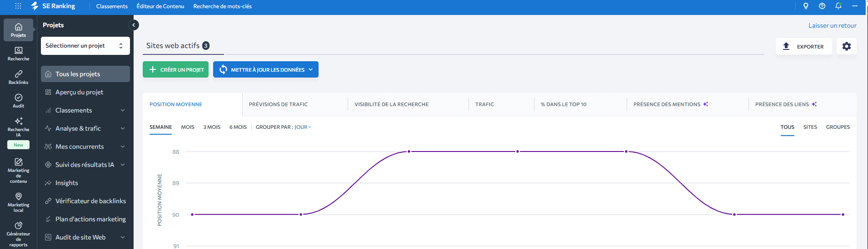The height and width of the screenshot is (249, 868).
Task: Collapse the sidebar with arrow button
Action: coord(134,25)
